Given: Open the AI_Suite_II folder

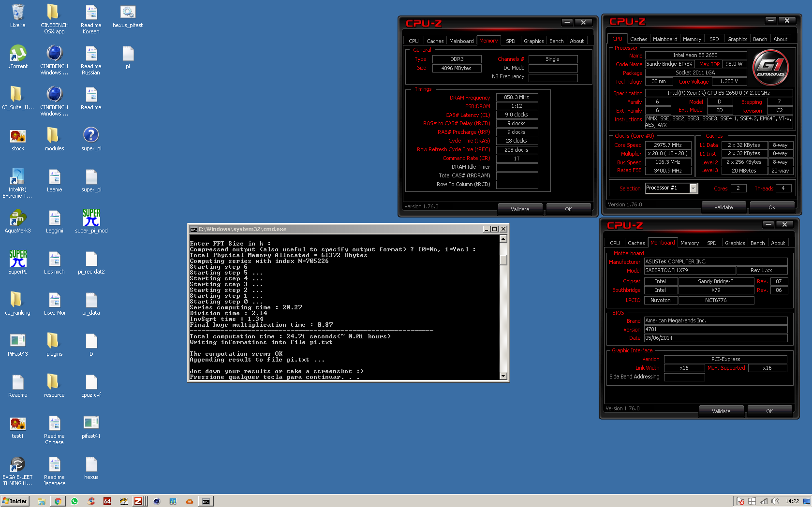Looking at the screenshot, I should tap(18, 98).
